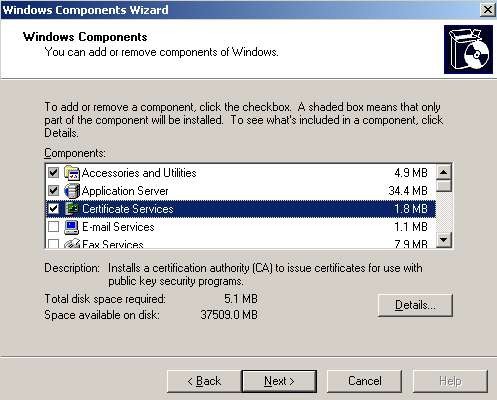Close the Windows Components Wizard window
The height and width of the screenshot is (400, 497).
point(487,10)
